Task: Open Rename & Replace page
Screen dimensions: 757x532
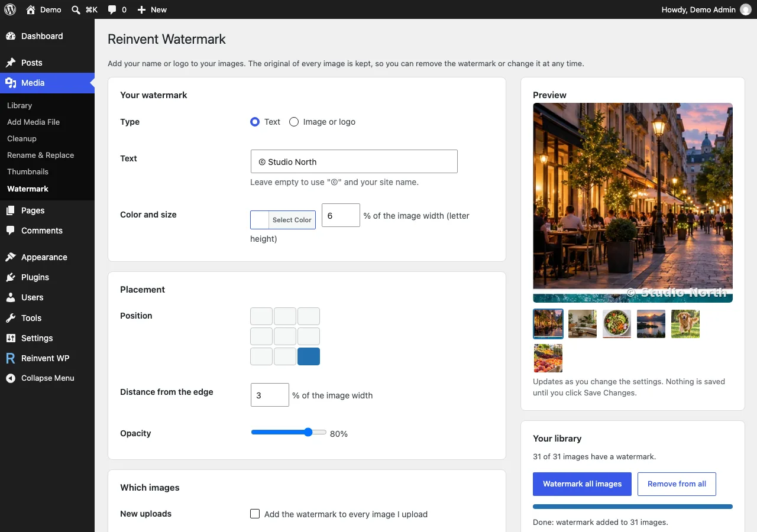Action: (40, 155)
